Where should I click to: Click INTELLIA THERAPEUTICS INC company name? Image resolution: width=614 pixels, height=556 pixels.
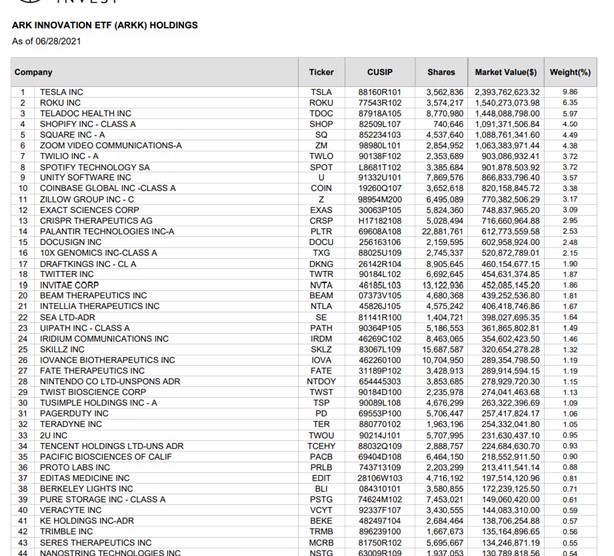click(x=99, y=306)
